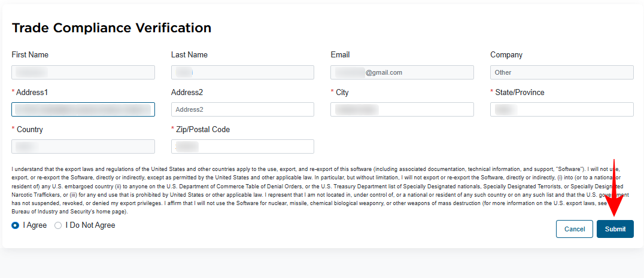Select the I Agree radio button

16,225
